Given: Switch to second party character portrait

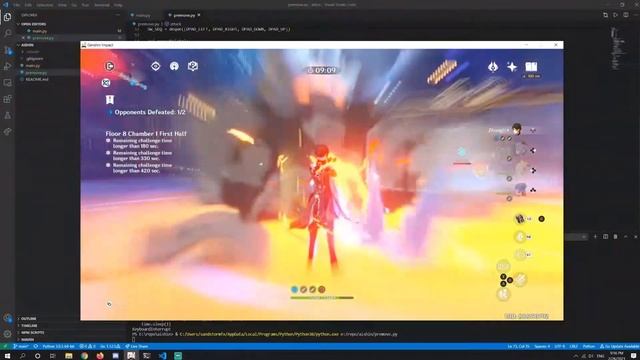Looking at the screenshot, I should point(520,150).
